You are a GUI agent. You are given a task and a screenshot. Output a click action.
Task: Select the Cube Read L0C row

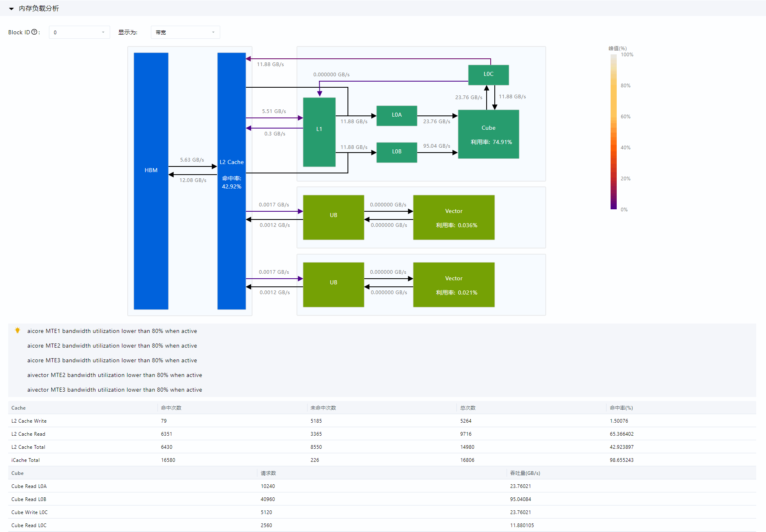(x=382, y=525)
